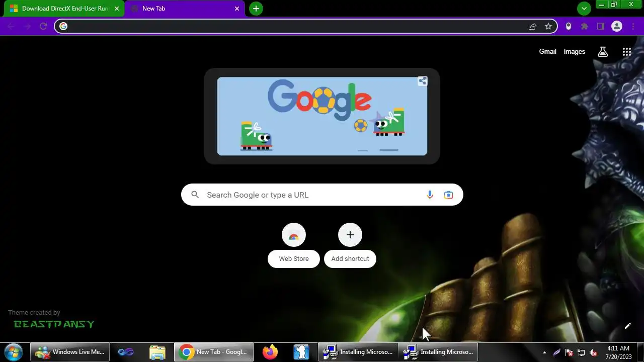Open the muted volume tray icon
This screenshot has width=644, height=362.
pos(593,352)
